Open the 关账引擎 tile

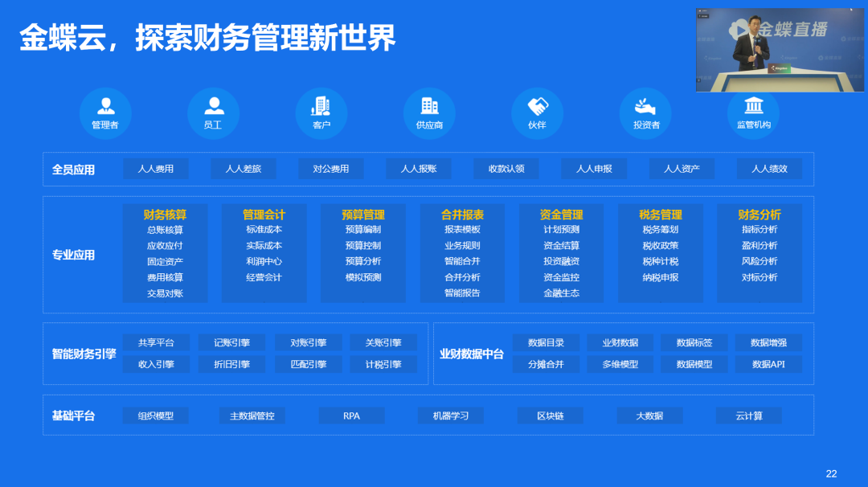point(383,342)
